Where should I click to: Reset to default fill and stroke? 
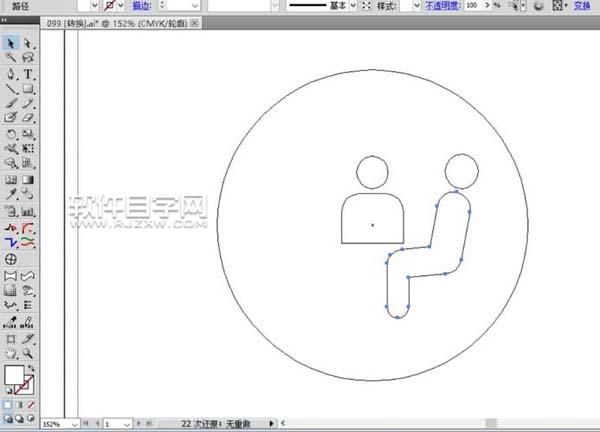tap(8, 391)
